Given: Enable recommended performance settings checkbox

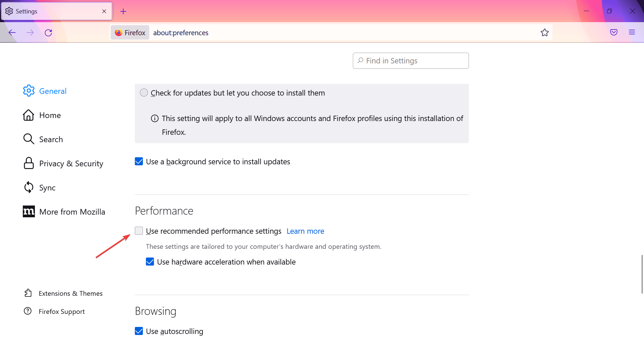Looking at the screenshot, I should pos(139,231).
